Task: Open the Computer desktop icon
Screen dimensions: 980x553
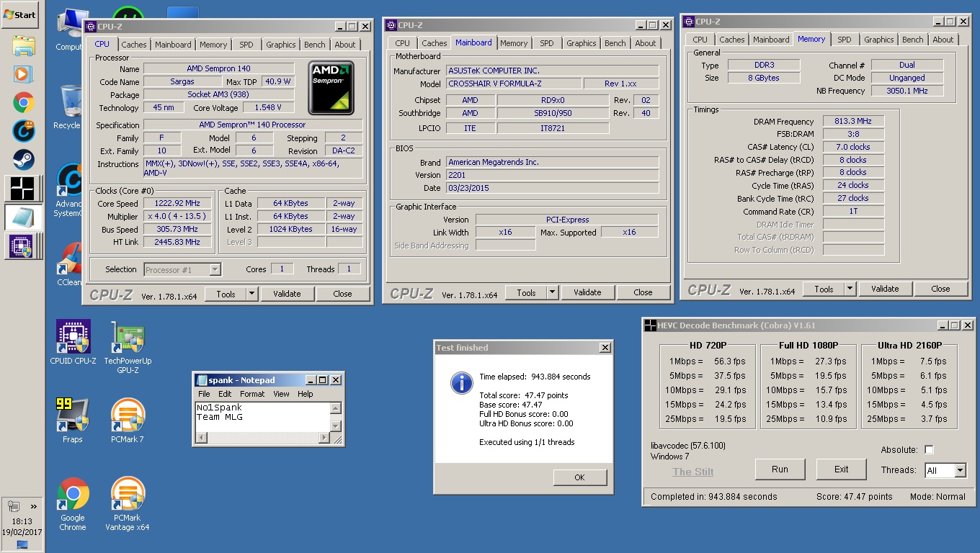Action: click(69, 30)
